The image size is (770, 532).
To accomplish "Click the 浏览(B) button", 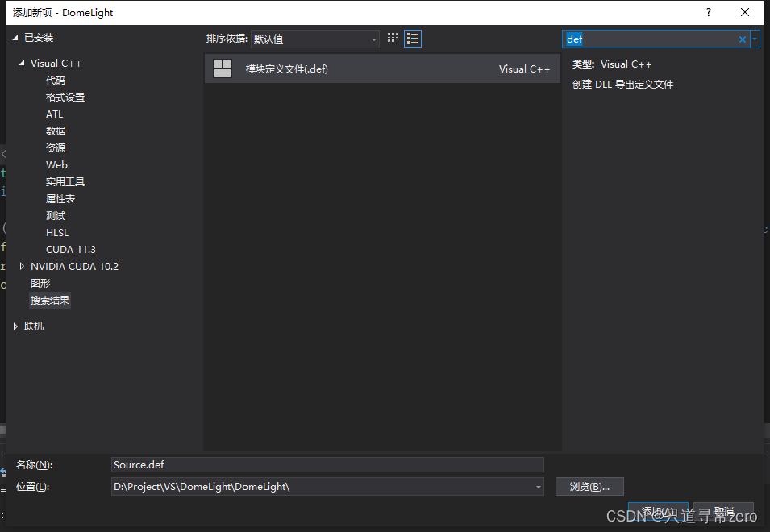I will tap(589, 486).
